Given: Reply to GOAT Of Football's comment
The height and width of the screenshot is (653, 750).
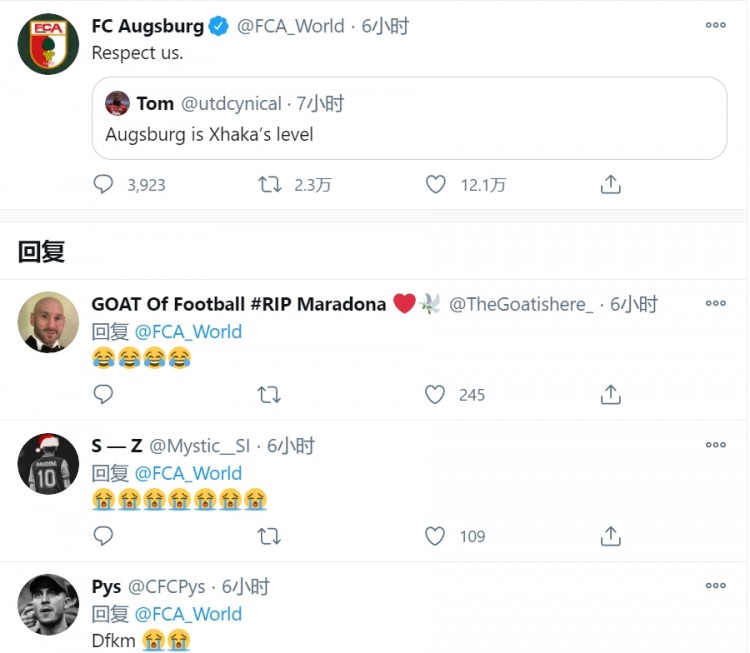Looking at the screenshot, I should [x=104, y=395].
